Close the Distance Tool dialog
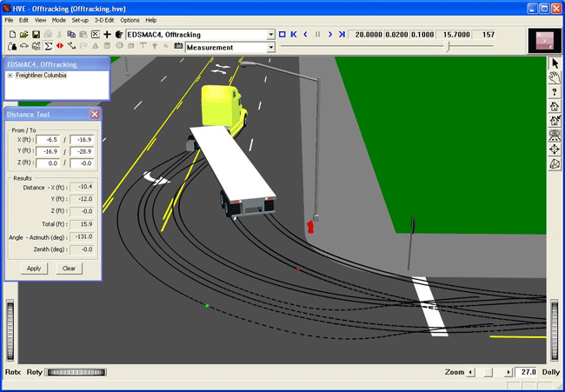The height and width of the screenshot is (392, 565). (x=95, y=114)
